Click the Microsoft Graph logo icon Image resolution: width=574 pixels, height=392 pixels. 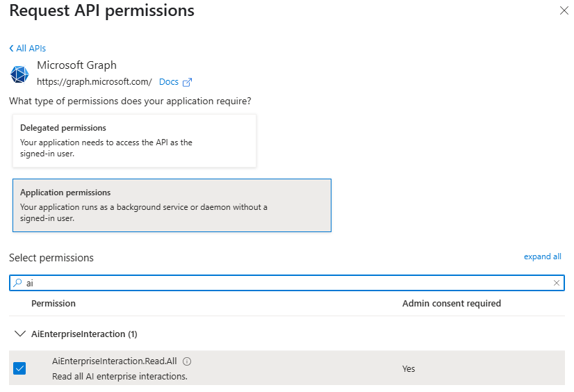[x=19, y=74]
